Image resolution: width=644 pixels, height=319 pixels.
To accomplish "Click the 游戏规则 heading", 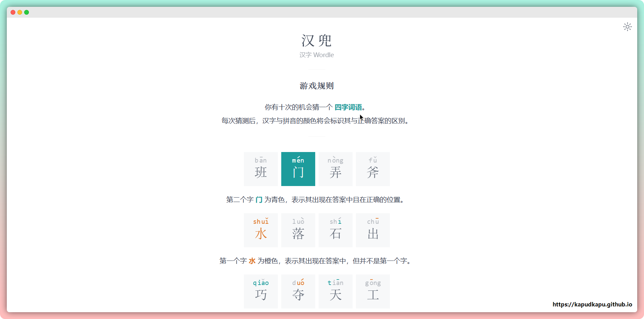I will 317,86.
